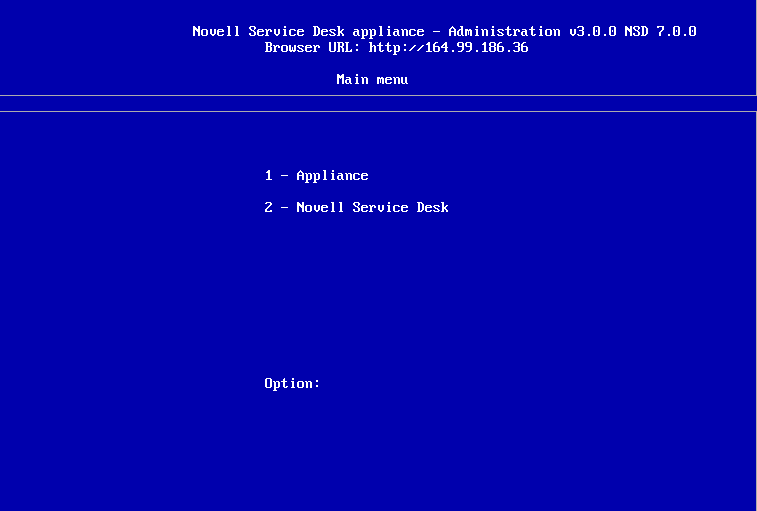757x511 pixels.
Task: Click the 'Novell Service Desk appliance - Administration' title
Action: 377,31
